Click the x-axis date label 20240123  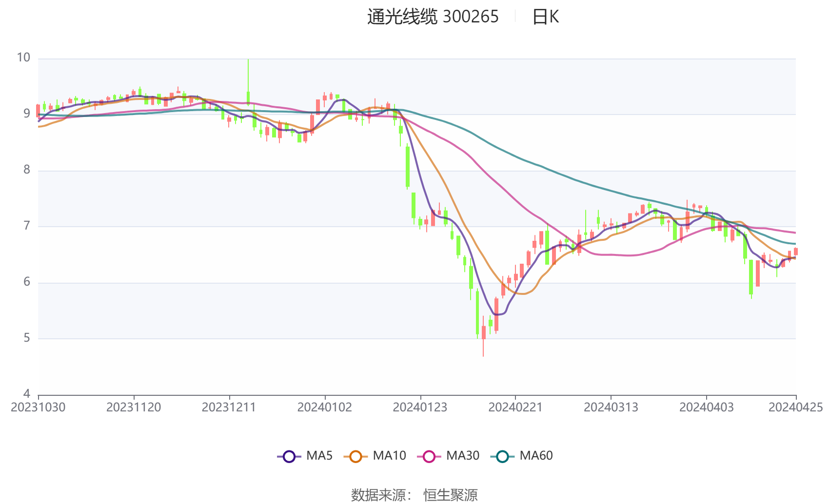click(x=420, y=407)
